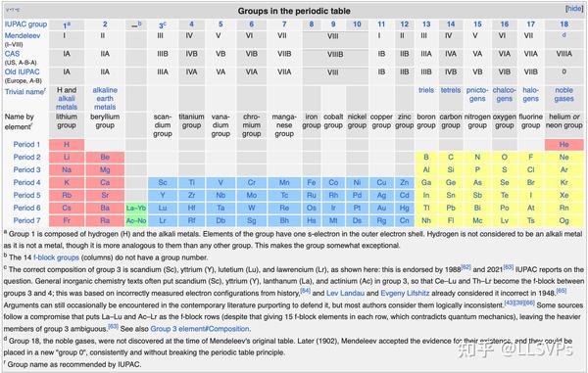588x373 pixels.
Task: Click the La–Yb green f-block cell
Action: (x=136, y=208)
